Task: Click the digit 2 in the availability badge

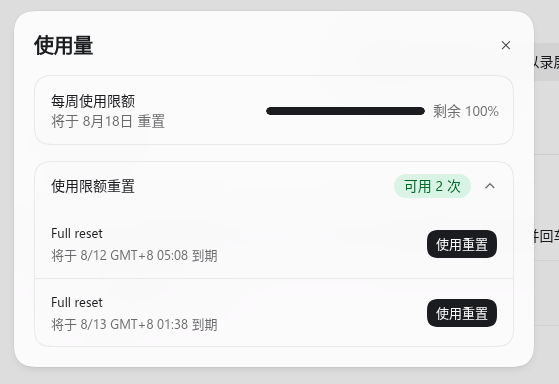Action: click(x=439, y=186)
